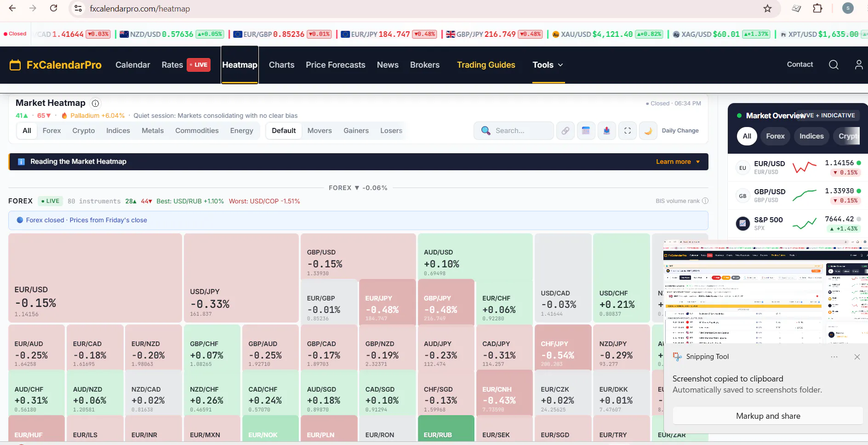Open the Rates LIVE nav item
The width and height of the screenshot is (868, 445).
tap(186, 65)
